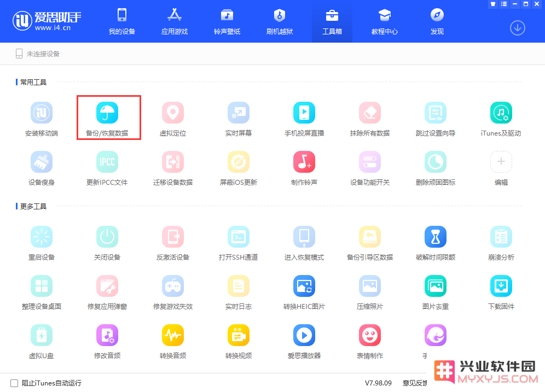Click the 爱思助手 logo
This screenshot has height=392, width=545.
coord(47,21)
